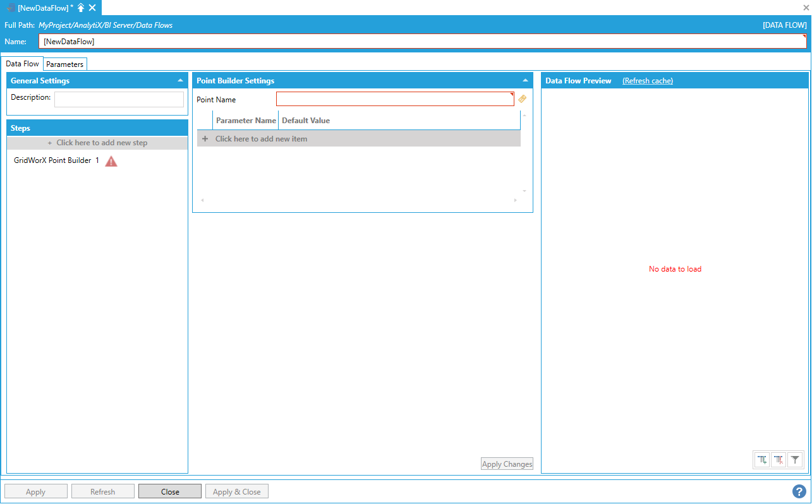Add a new parameter item row
This screenshot has width=812, height=504.
coord(261,138)
